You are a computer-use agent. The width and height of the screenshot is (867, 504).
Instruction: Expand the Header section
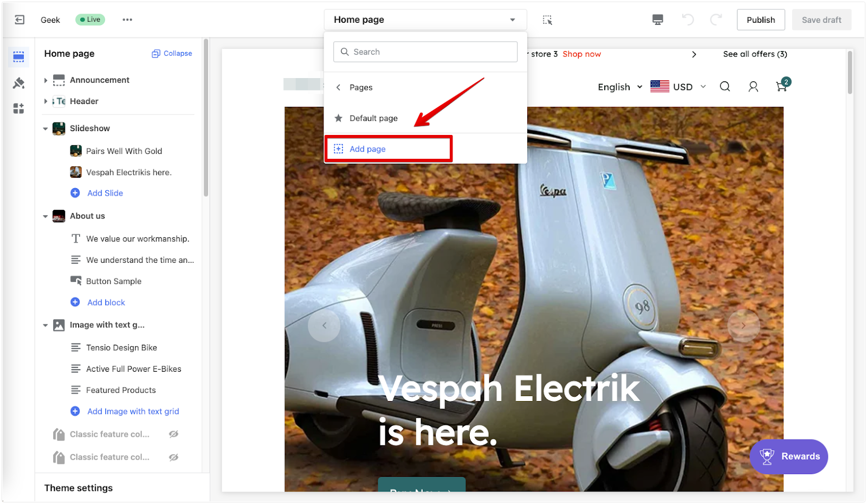point(46,101)
